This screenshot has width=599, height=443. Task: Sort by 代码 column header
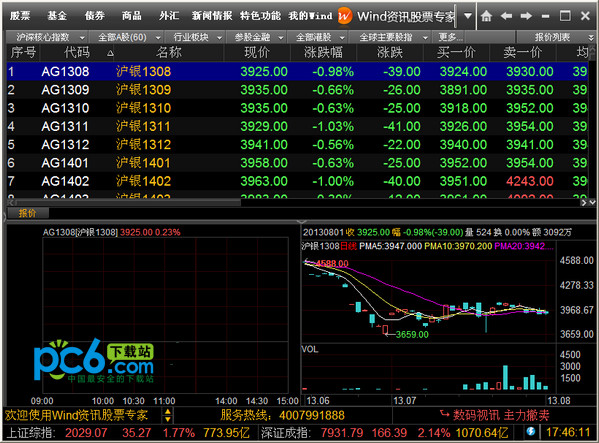click(x=77, y=52)
